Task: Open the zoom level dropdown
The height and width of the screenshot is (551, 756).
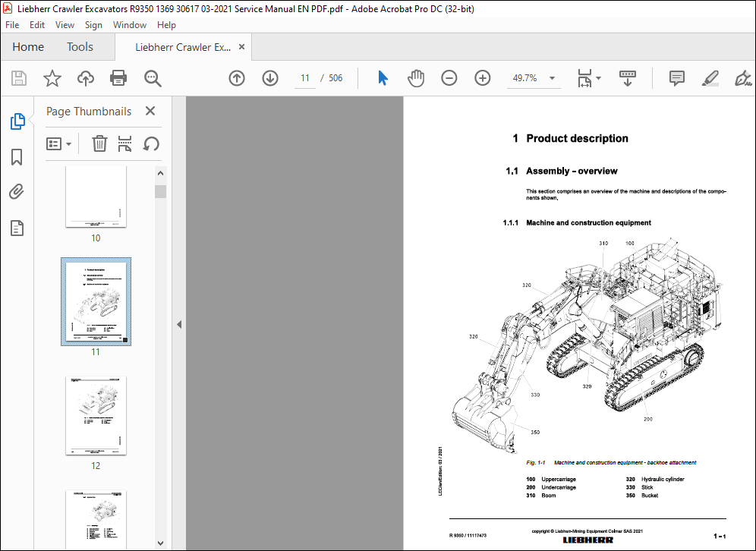Action: coord(552,78)
